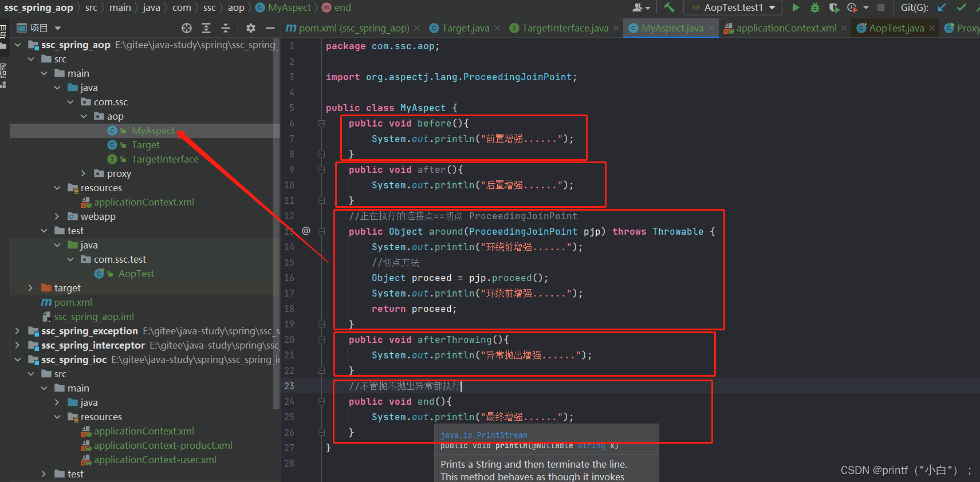Select MyAspect class in the project tree
The image size is (980, 482).
pyautogui.click(x=153, y=131)
